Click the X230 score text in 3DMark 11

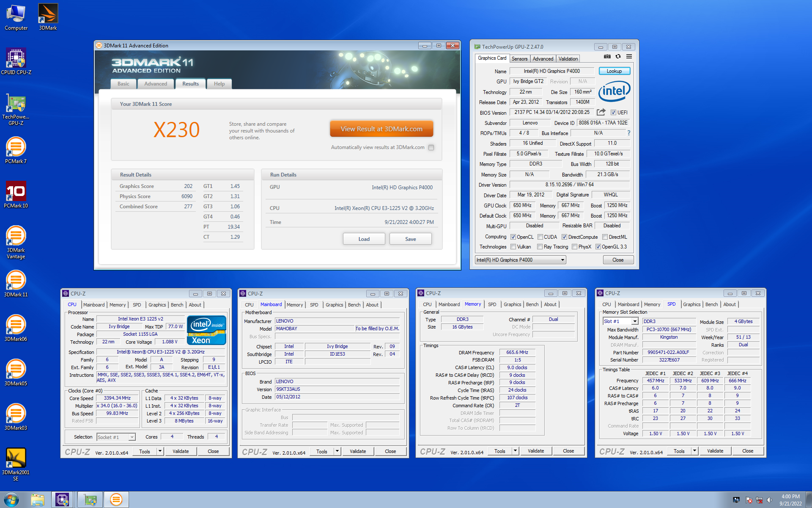click(176, 130)
